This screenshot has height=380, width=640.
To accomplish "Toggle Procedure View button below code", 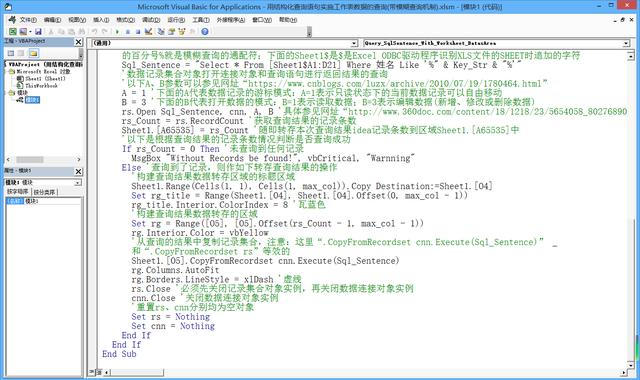I will tap(92, 372).
